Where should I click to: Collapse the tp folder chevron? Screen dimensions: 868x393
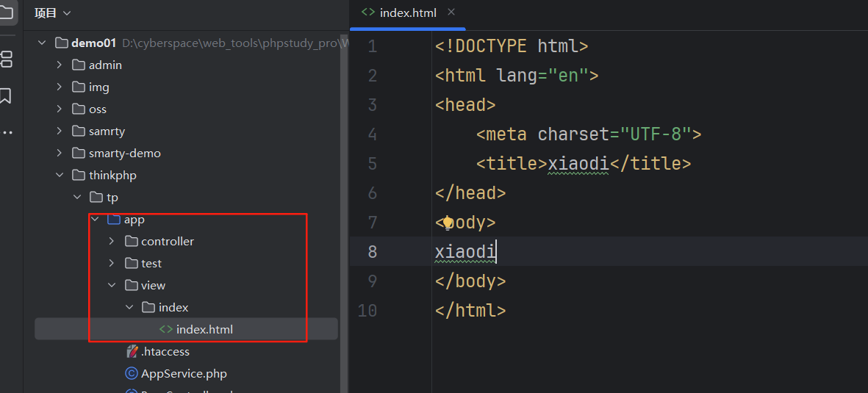(77, 197)
